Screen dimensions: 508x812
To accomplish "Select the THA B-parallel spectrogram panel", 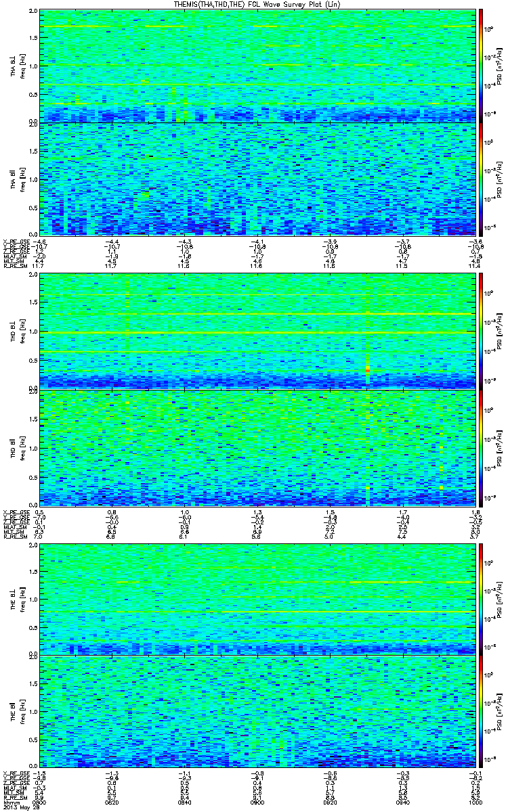I will pos(257,178).
